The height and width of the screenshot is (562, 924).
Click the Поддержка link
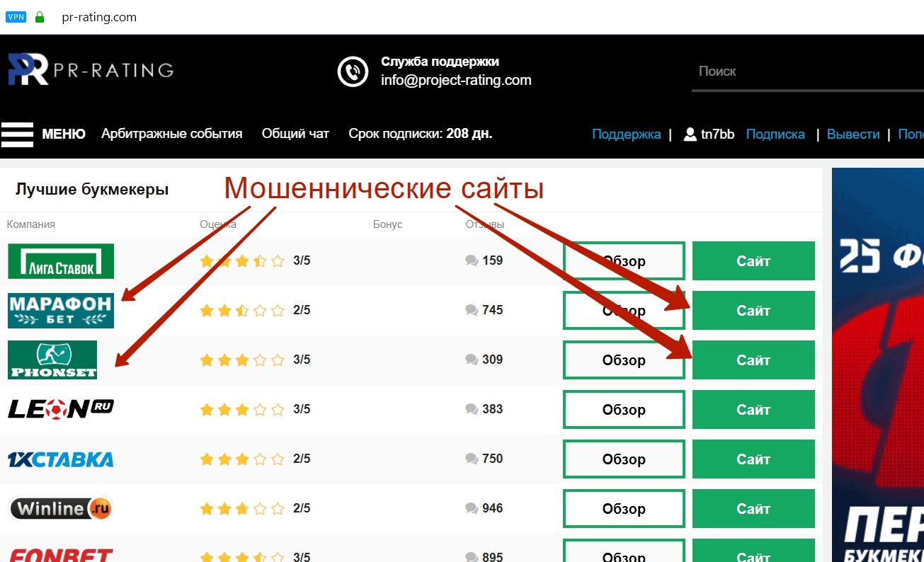point(626,134)
